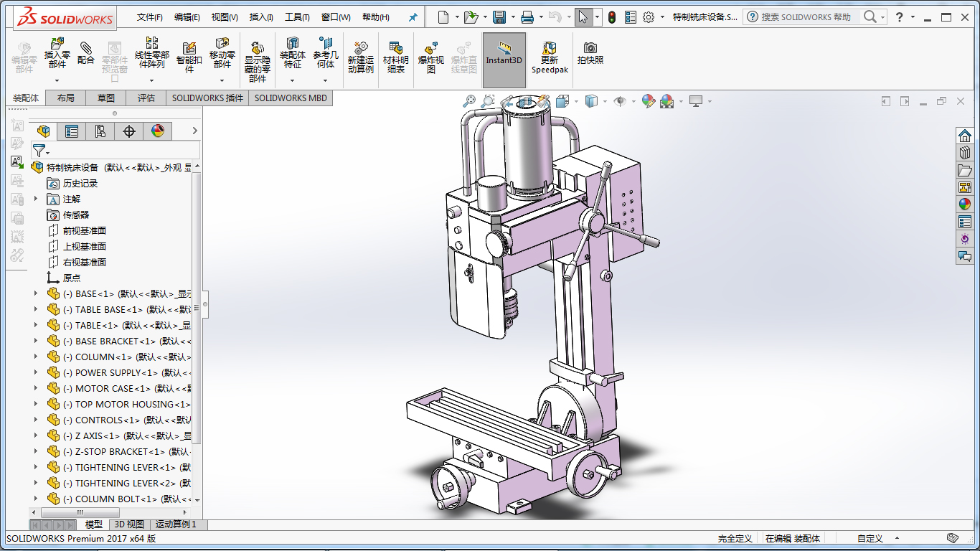Toggle the Select arrow tool
This screenshot has width=980, height=551.
pos(583,17)
